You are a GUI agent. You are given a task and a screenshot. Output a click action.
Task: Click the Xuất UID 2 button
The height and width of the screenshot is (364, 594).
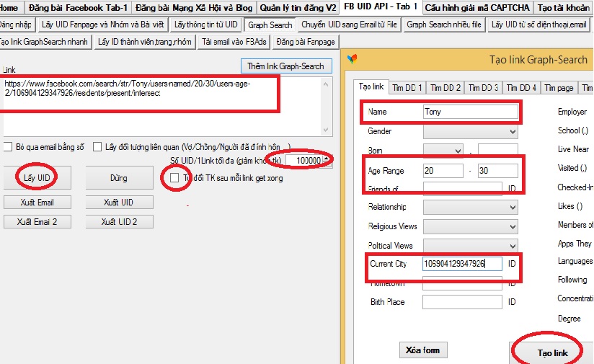click(119, 222)
